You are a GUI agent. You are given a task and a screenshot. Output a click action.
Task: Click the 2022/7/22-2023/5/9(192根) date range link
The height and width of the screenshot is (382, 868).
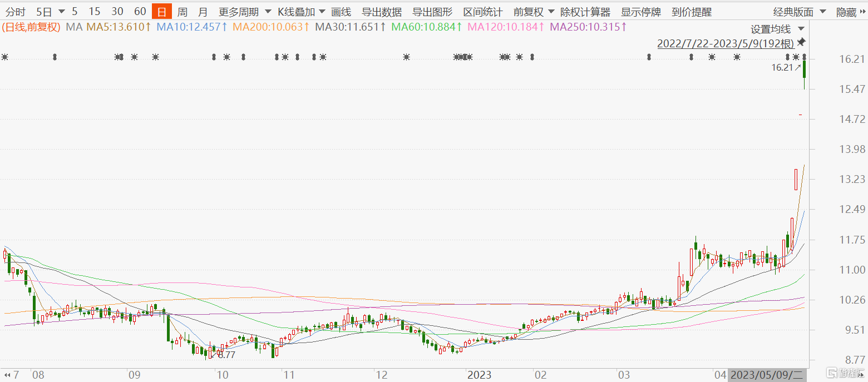tap(726, 43)
